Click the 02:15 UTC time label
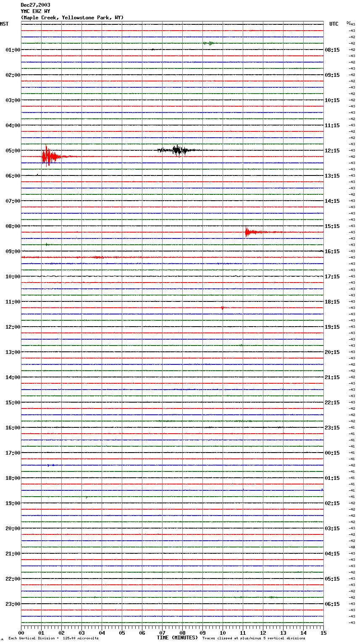Image resolution: width=357 pixels, height=644 pixels. 332,503
